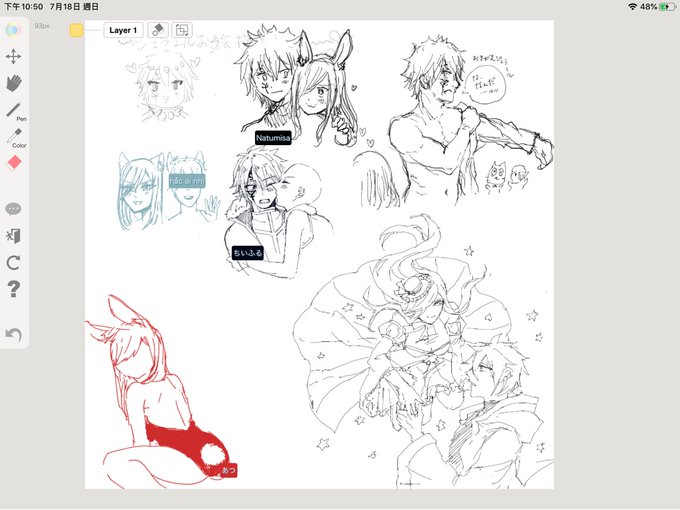The image size is (680, 510).
Task: Check the Wi-Fi status icon
Action: click(x=632, y=7)
